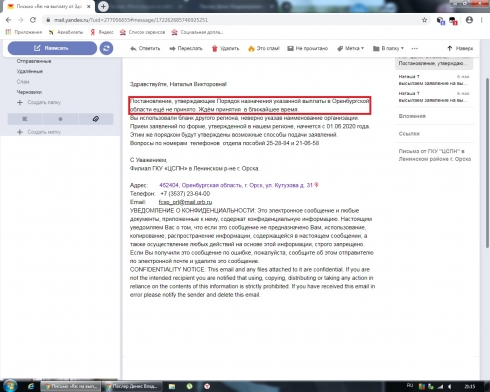Open the file explorer taskbar icon
This screenshot has width=490, height=392.
pyautogui.click(x=172, y=386)
